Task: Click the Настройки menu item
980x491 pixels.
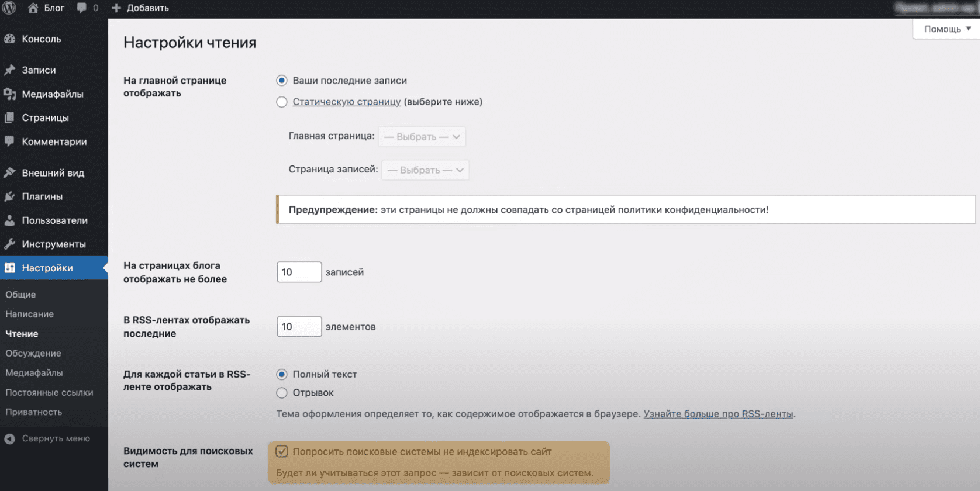Action: click(54, 268)
